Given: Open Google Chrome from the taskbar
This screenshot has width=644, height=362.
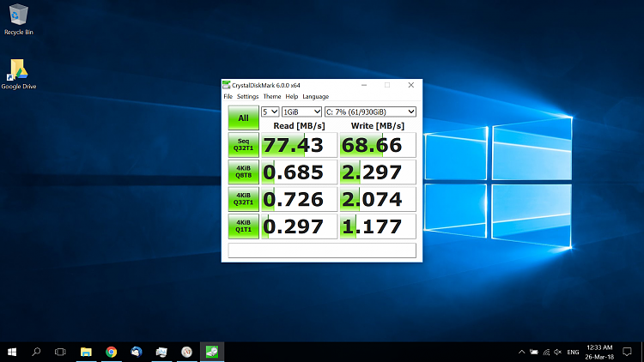Looking at the screenshot, I should point(111,352).
